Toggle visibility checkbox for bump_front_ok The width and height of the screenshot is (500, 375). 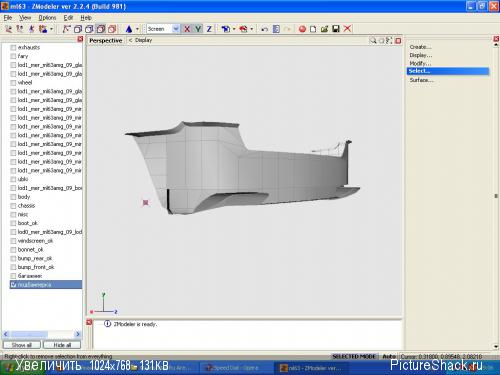(x=13, y=267)
